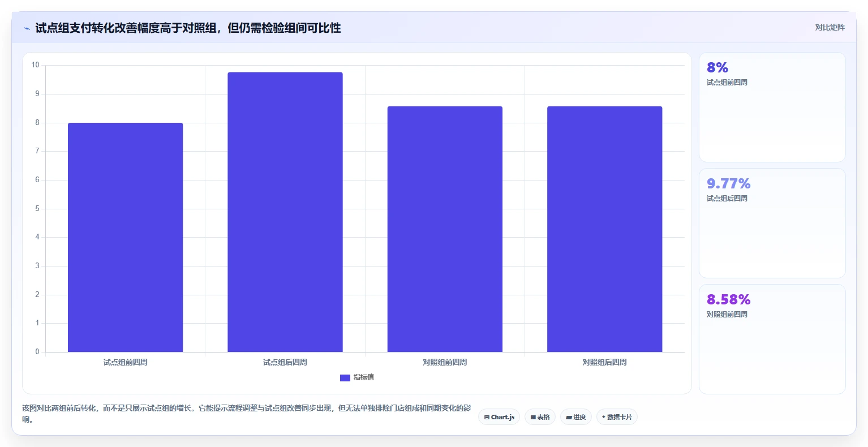Click the y-axis value 0

coord(37,352)
